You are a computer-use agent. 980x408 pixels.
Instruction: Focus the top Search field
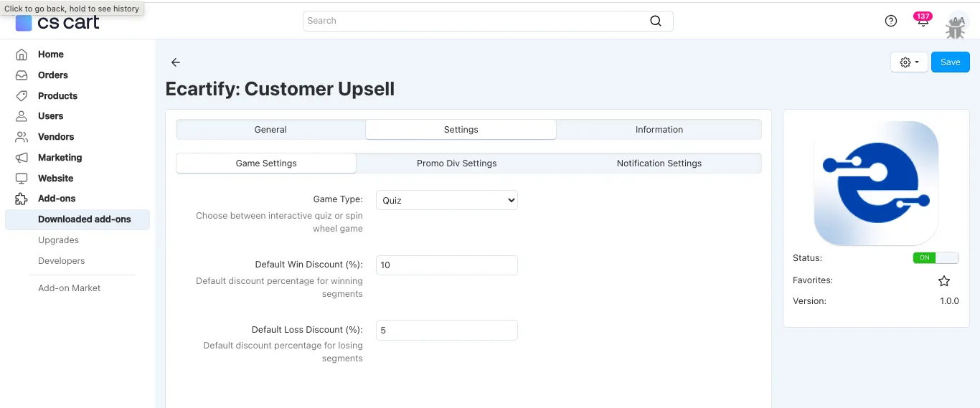[488, 21]
